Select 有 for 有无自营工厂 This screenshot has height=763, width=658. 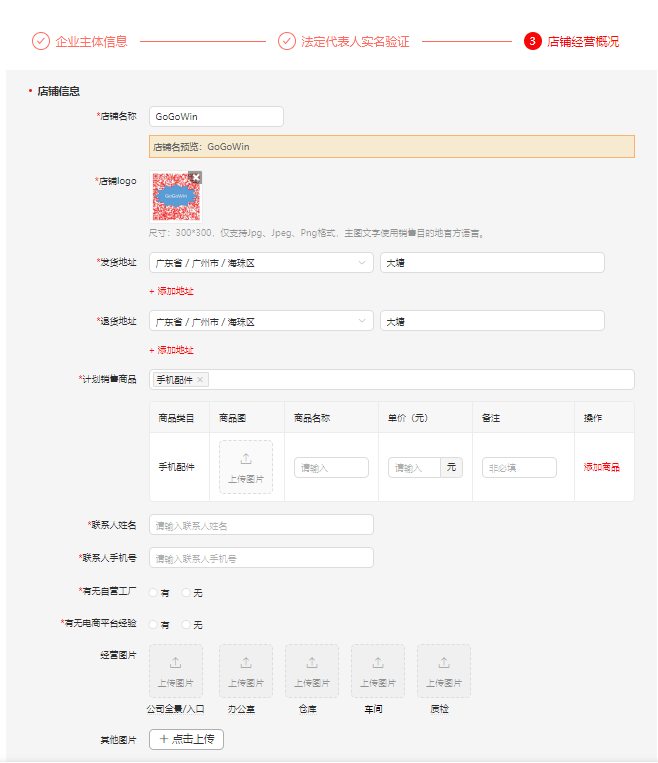(x=153, y=593)
